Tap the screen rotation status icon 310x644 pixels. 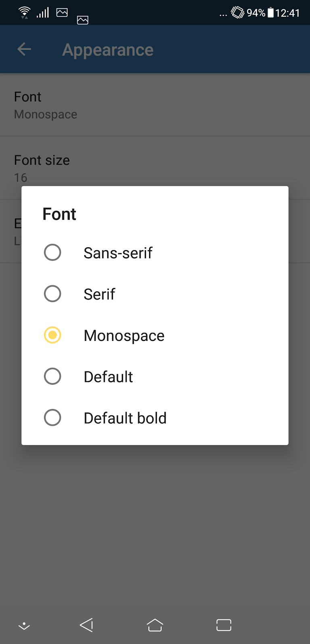point(237,12)
